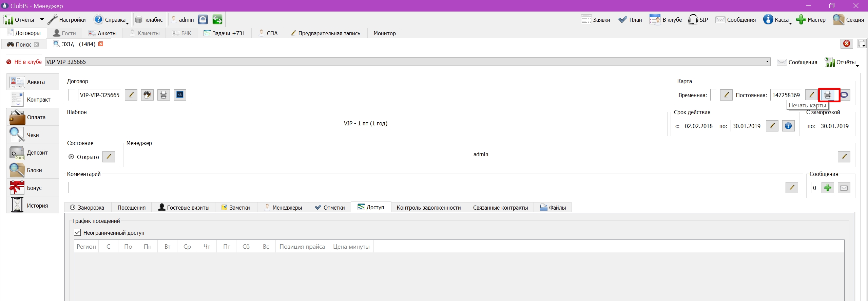This screenshot has height=301, width=868.
Task: Close the ЗХЪ\ (1484) tab
Action: [x=101, y=44]
